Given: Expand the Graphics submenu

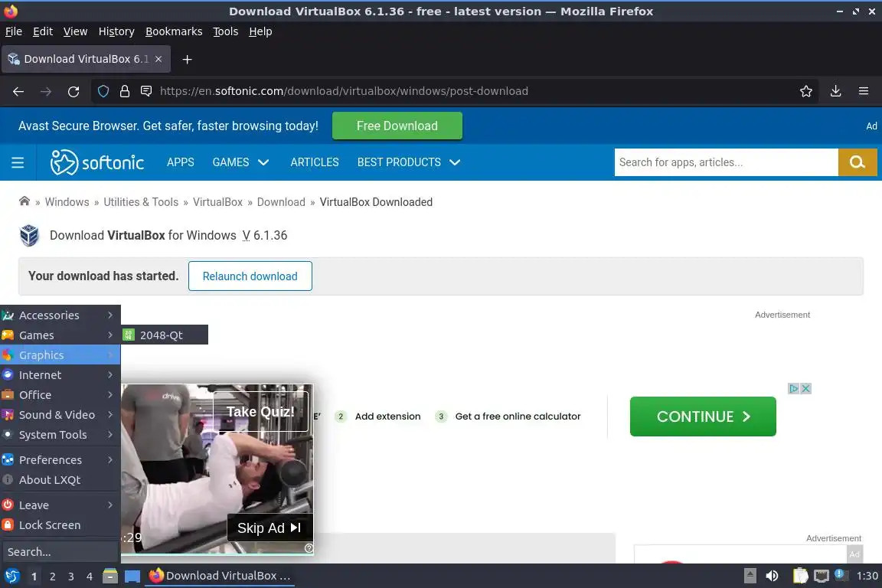Looking at the screenshot, I should (60, 355).
